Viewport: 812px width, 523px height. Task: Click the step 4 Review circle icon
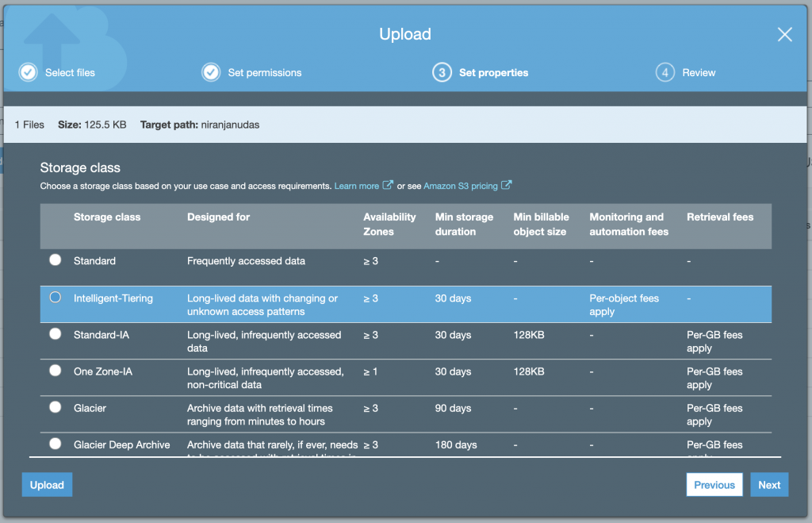point(665,72)
